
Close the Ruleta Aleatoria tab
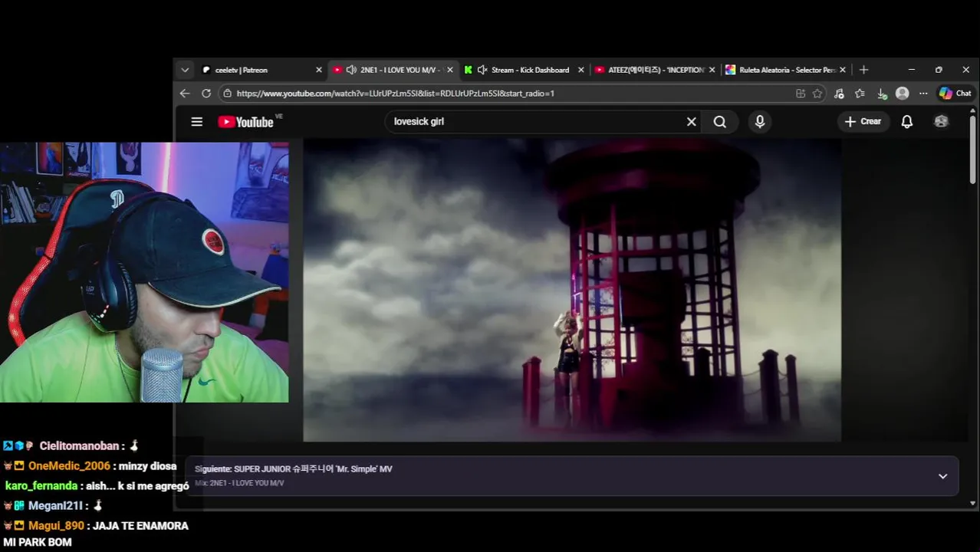(843, 70)
